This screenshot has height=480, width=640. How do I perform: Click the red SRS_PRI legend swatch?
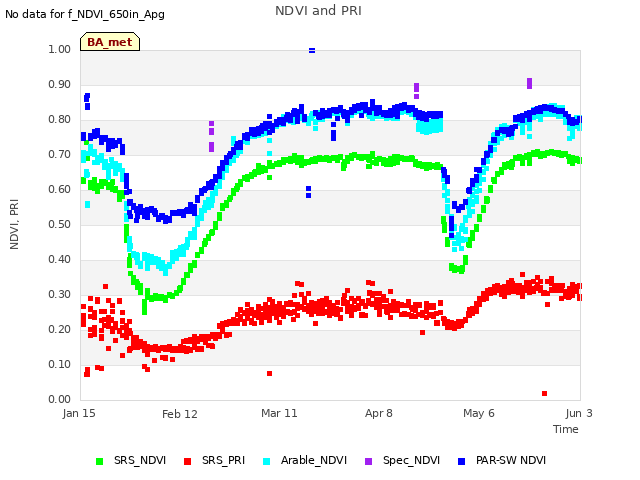(x=187, y=461)
